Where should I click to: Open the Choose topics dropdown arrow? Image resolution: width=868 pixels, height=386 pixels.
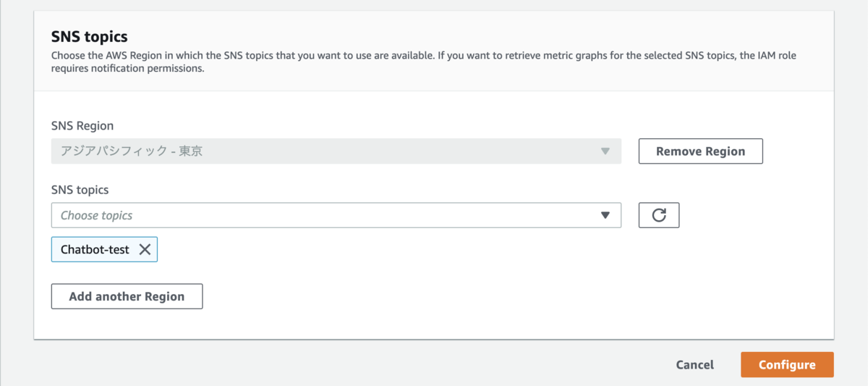(x=605, y=215)
